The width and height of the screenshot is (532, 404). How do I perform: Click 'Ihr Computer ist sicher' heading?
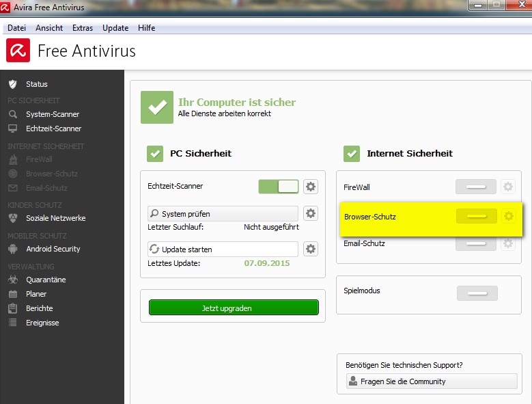point(237,102)
